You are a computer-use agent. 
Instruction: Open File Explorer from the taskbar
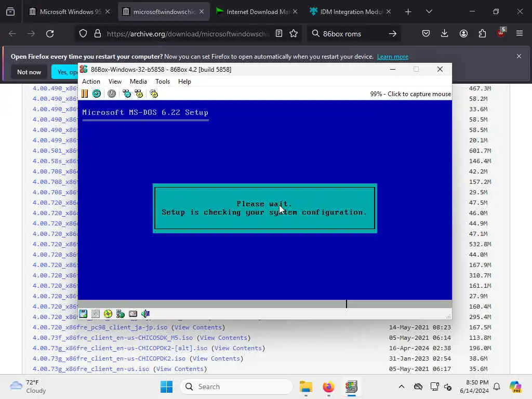(305, 387)
